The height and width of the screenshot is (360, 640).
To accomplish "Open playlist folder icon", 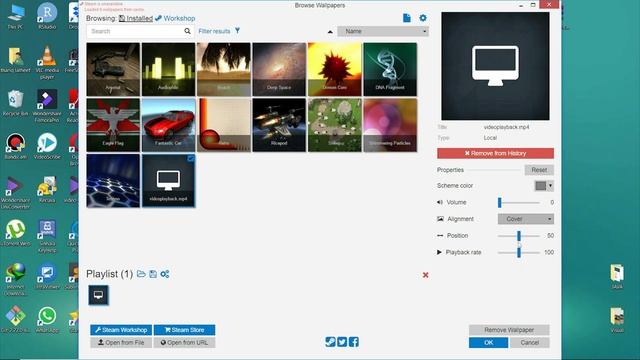I will point(141,274).
